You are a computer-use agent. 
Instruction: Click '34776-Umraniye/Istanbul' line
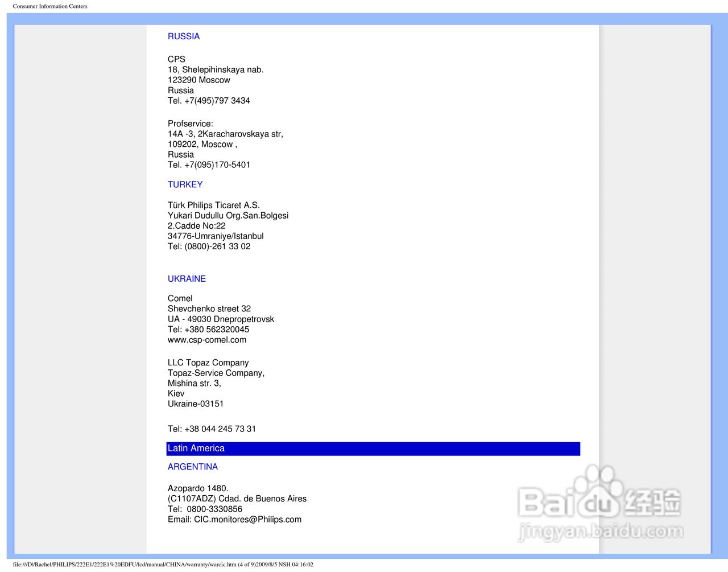[x=216, y=236]
